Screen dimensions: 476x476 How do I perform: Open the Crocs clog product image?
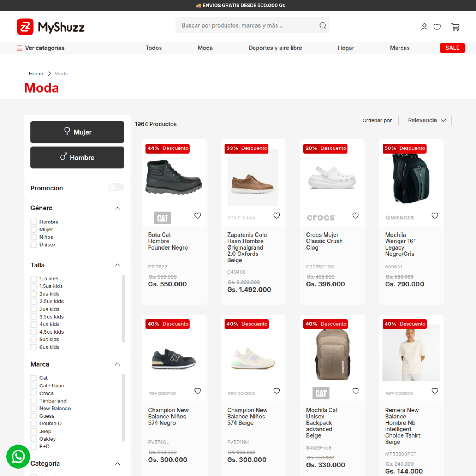(332, 178)
